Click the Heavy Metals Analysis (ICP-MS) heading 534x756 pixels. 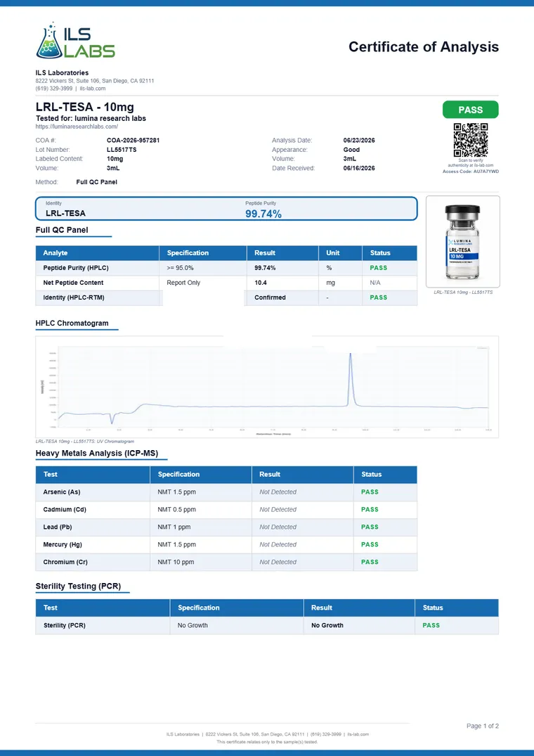tap(97, 453)
